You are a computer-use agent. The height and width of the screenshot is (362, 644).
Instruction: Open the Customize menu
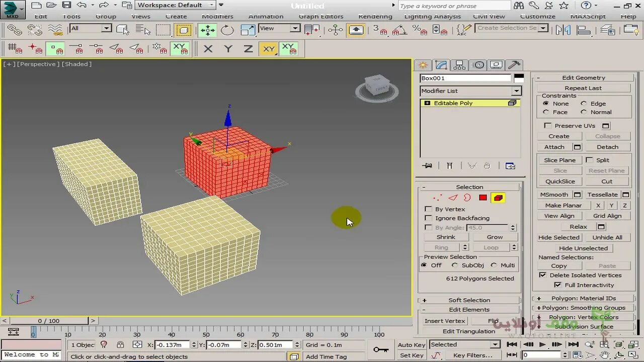537,17
